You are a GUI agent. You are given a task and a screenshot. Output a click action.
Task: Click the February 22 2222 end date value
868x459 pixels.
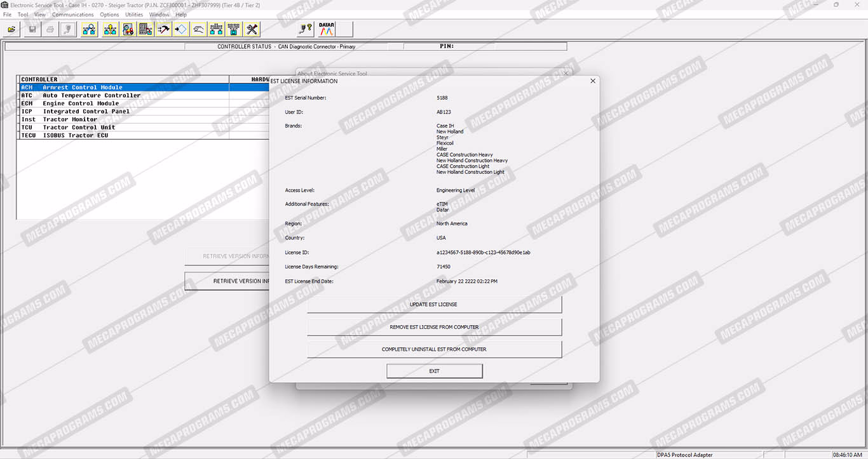coord(467,281)
